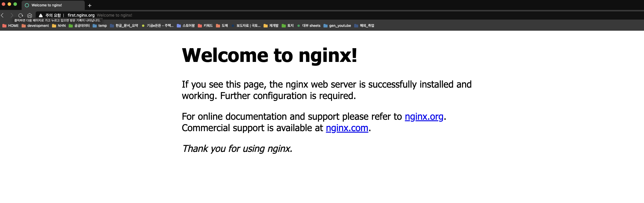
Task: Select the Welcome to nginx! tab
Action: pos(53,5)
